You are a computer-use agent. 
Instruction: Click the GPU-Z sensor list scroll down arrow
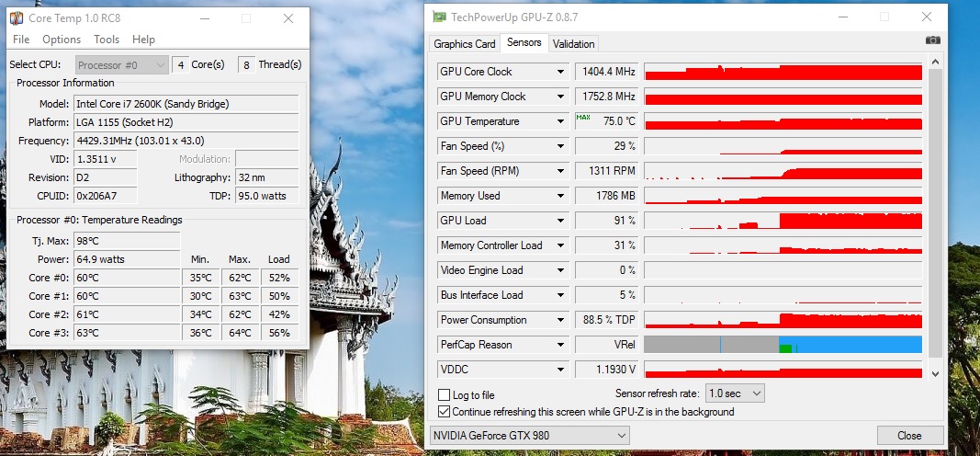(x=935, y=373)
